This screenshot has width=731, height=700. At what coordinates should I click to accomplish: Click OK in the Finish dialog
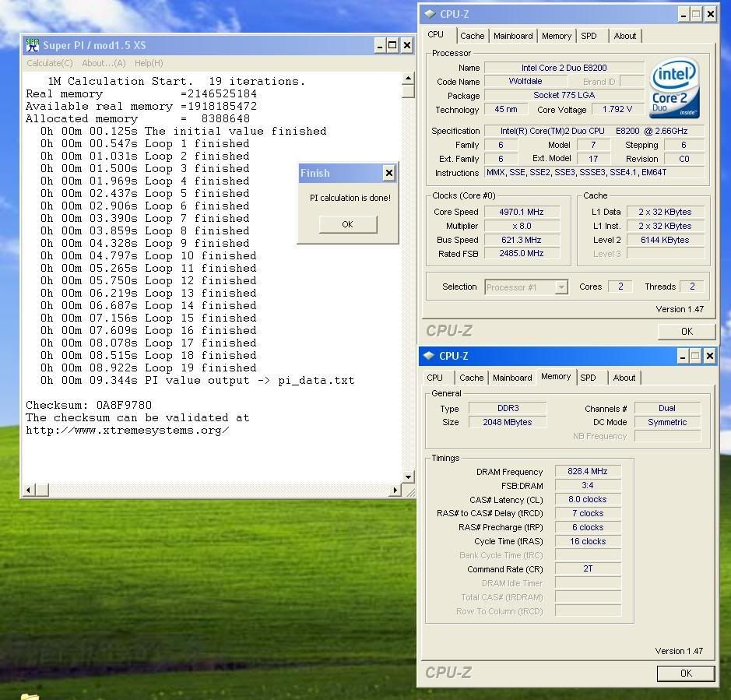click(348, 224)
